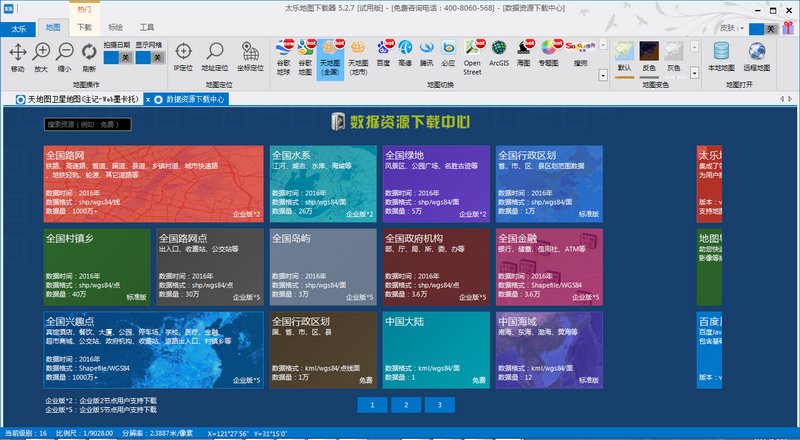The image size is (800, 440).
Task: Open the 全国绿地 data card
Action: [436, 184]
